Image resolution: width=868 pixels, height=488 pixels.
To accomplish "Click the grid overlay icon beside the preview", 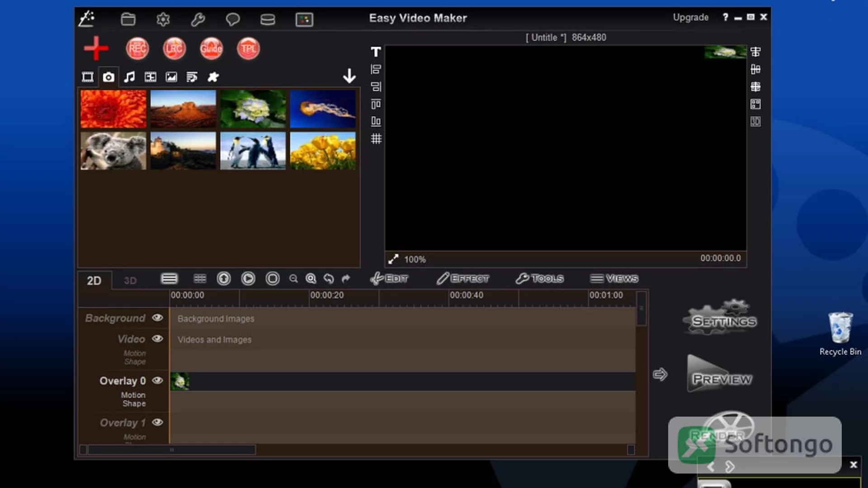I will coord(376,139).
